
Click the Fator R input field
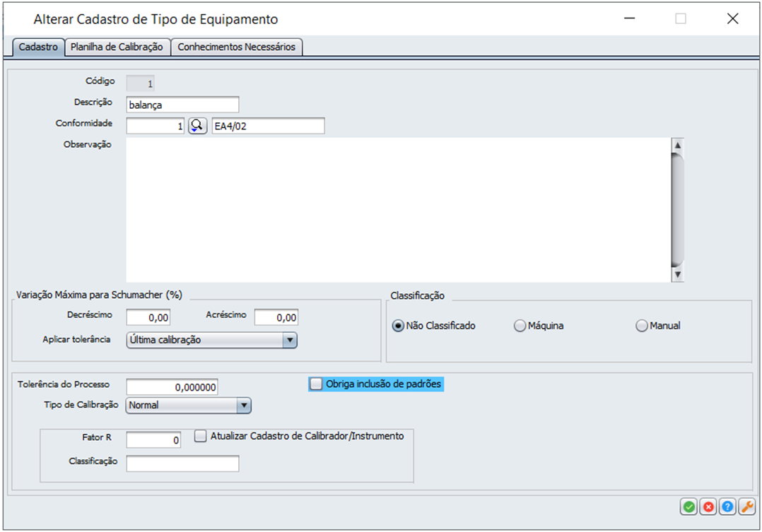tap(153, 440)
